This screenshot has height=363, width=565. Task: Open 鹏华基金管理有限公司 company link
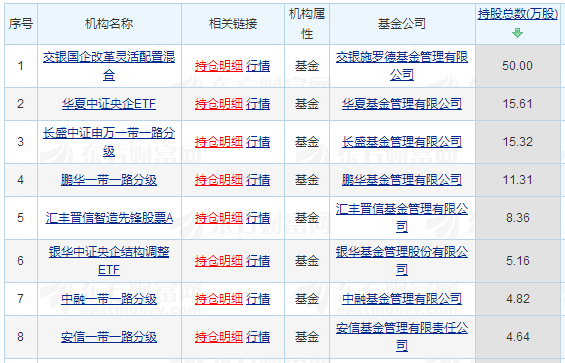tap(402, 180)
